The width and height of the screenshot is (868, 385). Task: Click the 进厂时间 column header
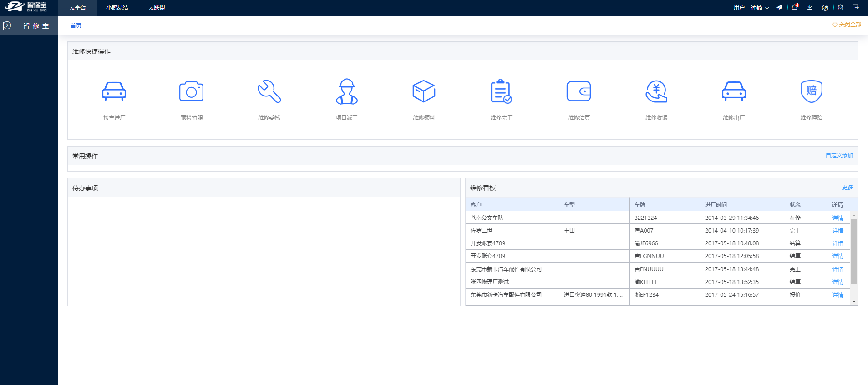pyautogui.click(x=742, y=204)
